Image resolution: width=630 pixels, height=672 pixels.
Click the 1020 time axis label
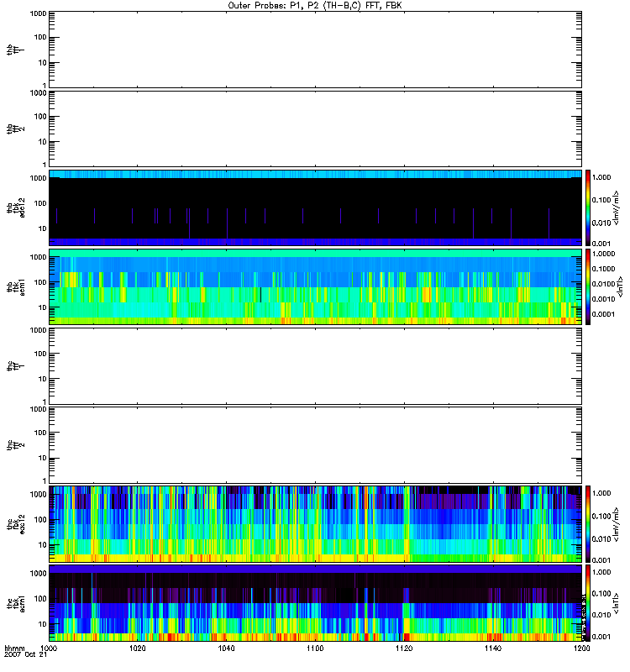click(x=138, y=649)
